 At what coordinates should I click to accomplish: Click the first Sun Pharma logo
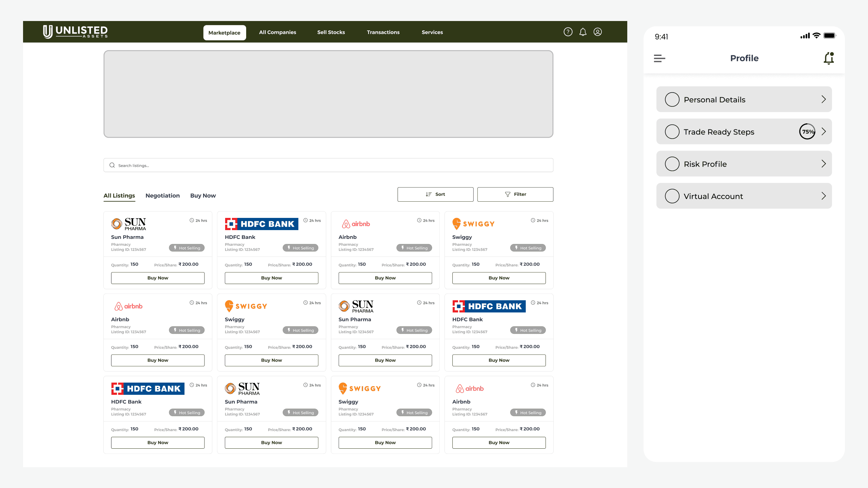(x=129, y=224)
